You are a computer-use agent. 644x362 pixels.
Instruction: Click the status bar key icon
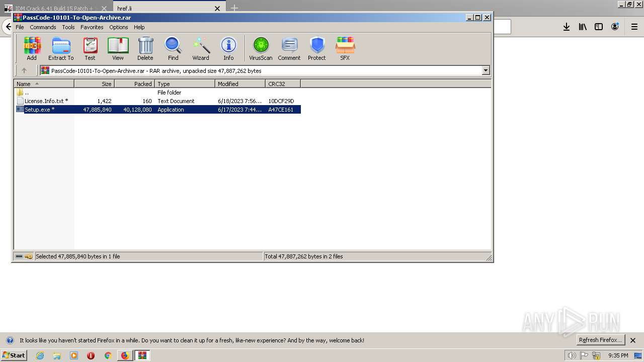[x=29, y=256]
